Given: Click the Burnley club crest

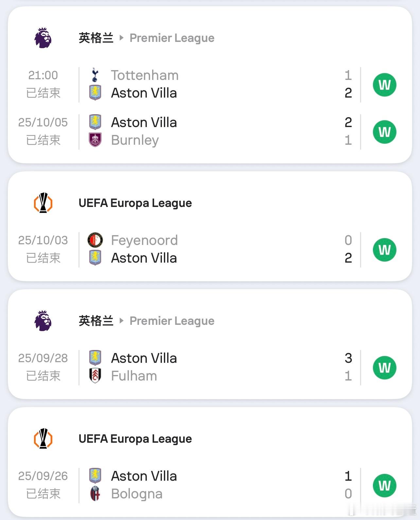Looking at the screenshot, I should point(95,140).
